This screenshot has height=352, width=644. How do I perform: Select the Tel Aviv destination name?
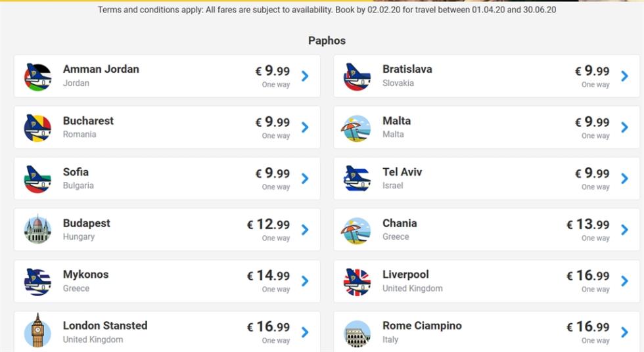point(402,172)
